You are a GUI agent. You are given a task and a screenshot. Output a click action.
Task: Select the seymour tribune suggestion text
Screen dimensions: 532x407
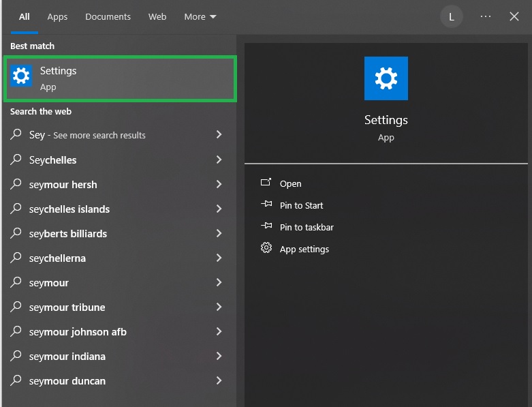coord(67,307)
